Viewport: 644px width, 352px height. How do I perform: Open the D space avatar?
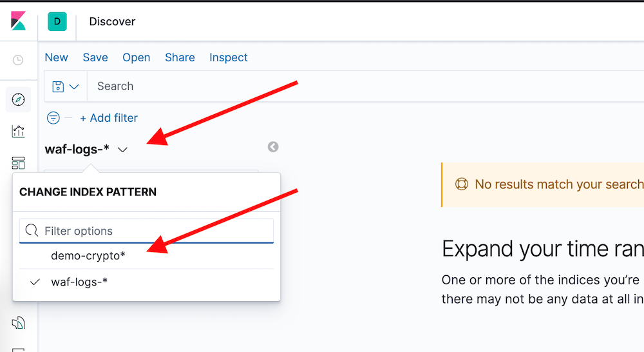[x=57, y=21]
